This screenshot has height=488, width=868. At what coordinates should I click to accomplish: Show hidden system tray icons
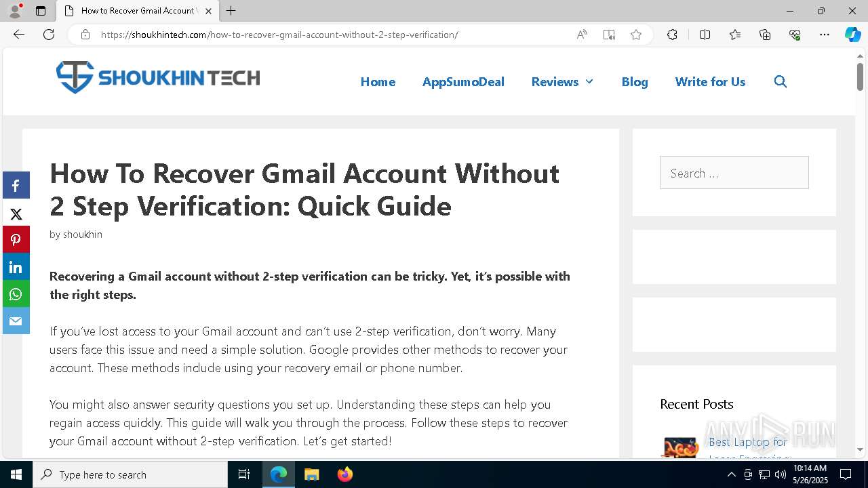731,474
